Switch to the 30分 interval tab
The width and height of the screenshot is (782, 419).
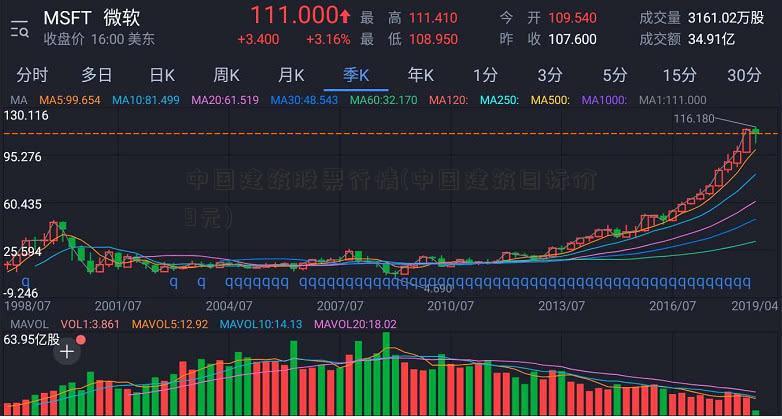click(744, 75)
